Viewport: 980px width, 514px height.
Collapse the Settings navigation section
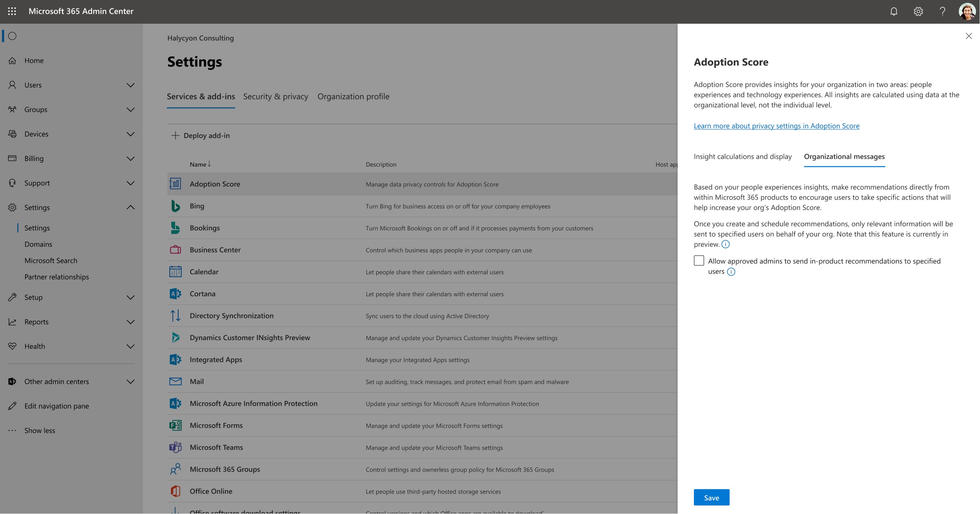click(130, 207)
